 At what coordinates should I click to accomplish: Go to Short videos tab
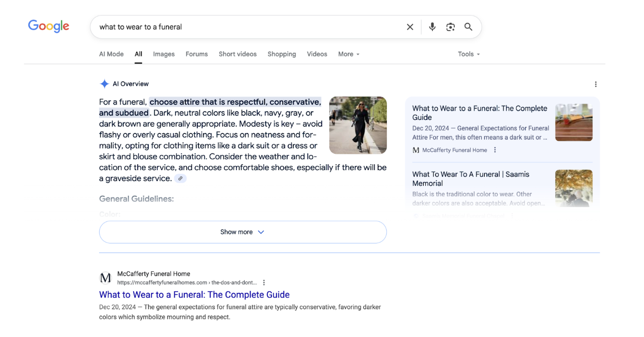[237, 54]
